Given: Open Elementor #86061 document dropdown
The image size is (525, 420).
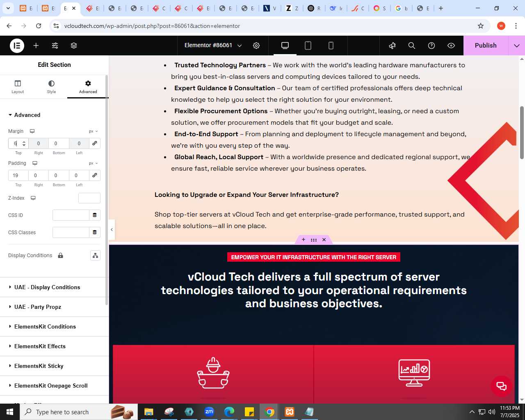Looking at the screenshot, I should [x=213, y=46].
